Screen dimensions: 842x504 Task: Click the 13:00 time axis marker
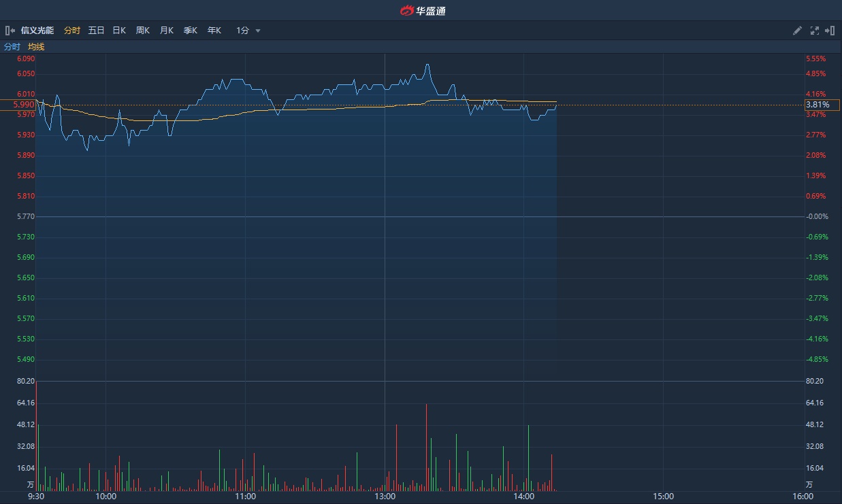[x=385, y=497]
